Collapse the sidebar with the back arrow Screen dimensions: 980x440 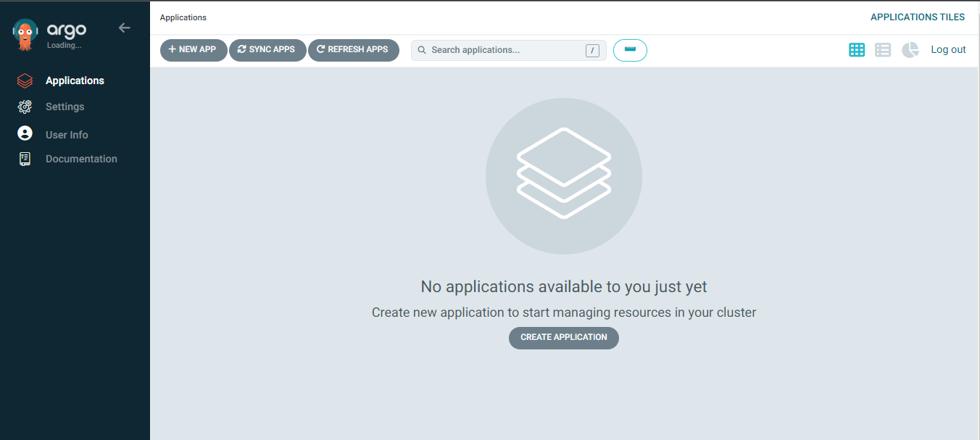125,28
